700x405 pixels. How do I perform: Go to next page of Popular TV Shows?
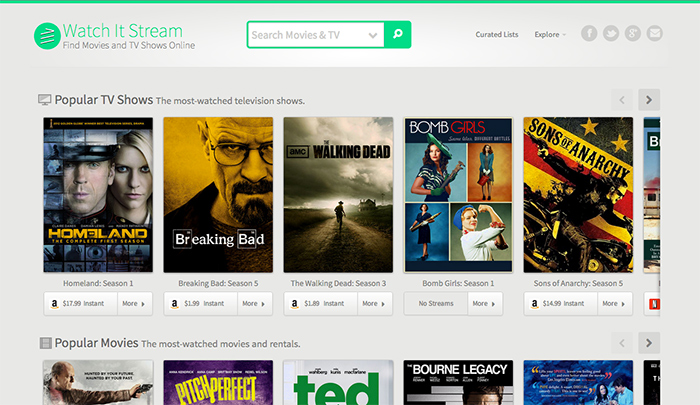click(649, 100)
